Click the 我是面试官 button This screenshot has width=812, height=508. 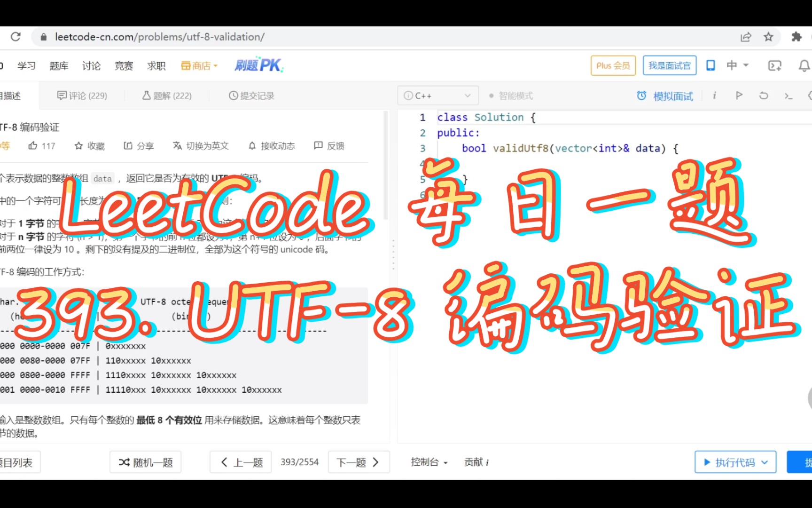click(670, 65)
